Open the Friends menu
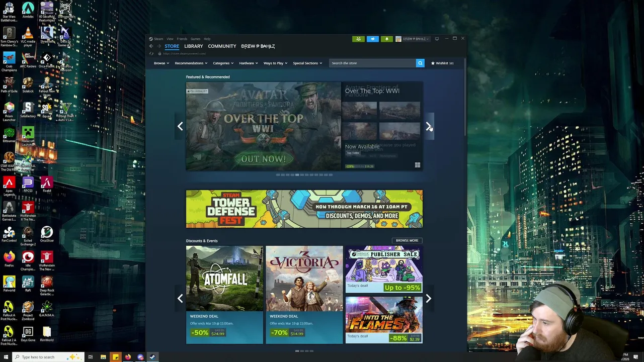 pos(182,39)
